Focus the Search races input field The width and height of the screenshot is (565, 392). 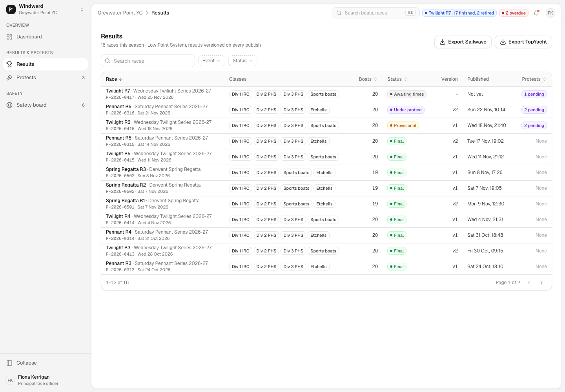pos(148,61)
